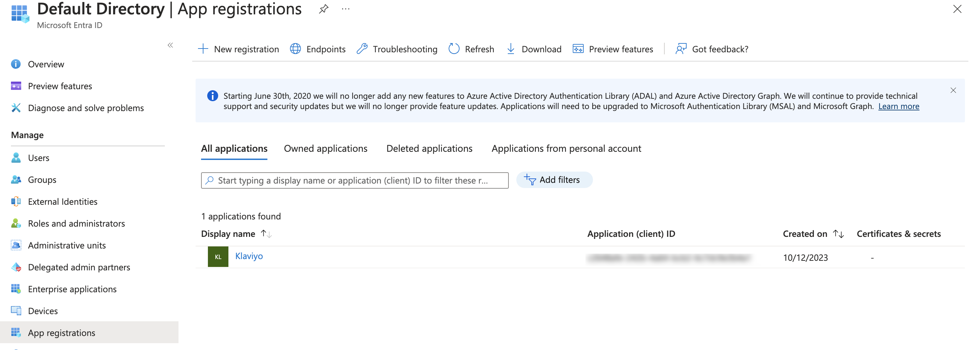Open Endpoints from the toolbar
This screenshot has height=350, width=980.
[317, 49]
